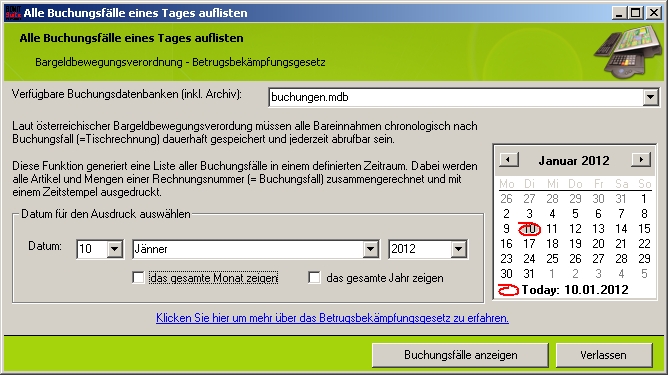The height and width of the screenshot is (375, 668).
Task: Select January 18 in the calendar
Action: tap(552, 244)
